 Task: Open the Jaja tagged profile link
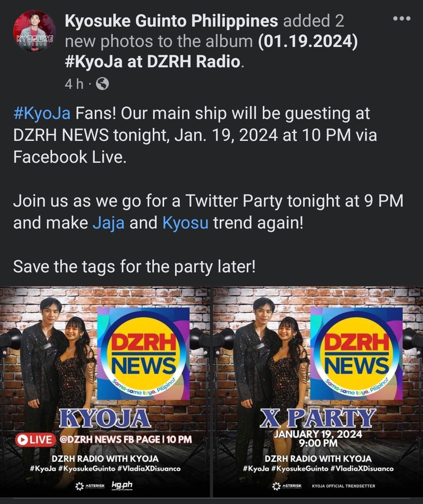(x=108, y=223)
